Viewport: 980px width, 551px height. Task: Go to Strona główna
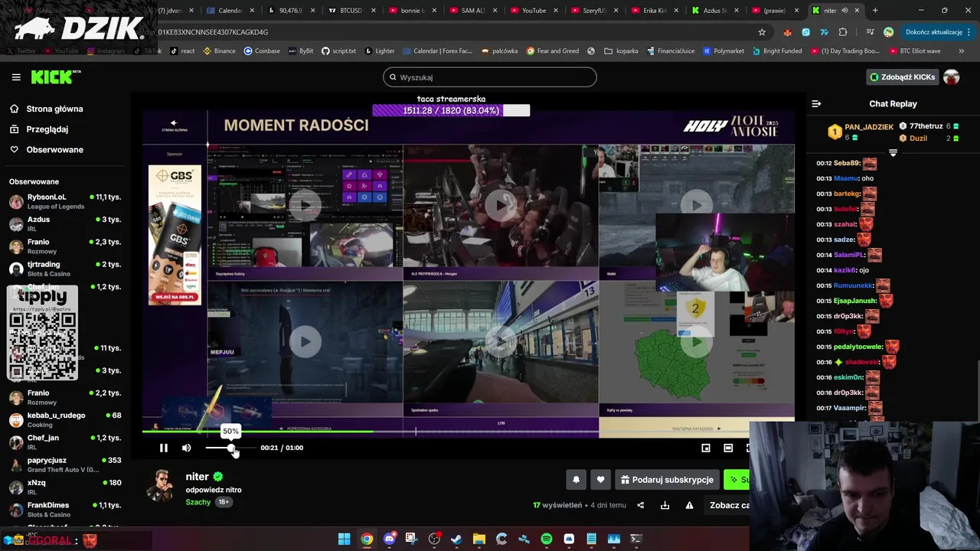click(54, 109)
